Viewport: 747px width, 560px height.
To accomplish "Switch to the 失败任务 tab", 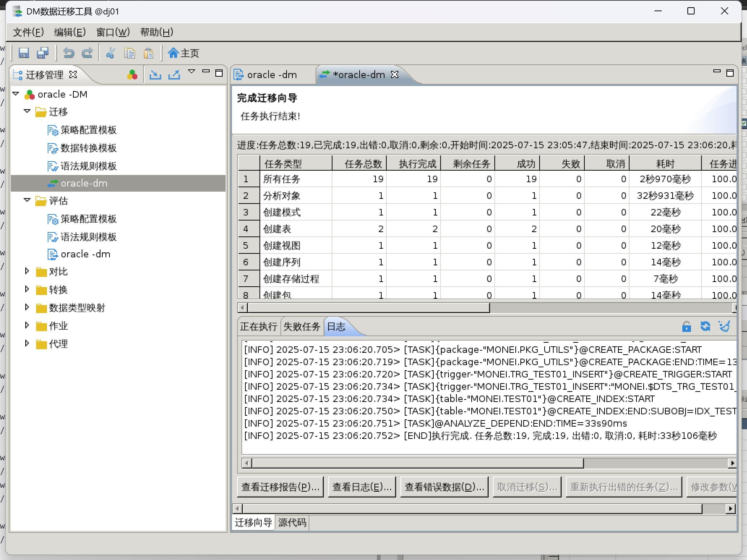I will pos(302,326).
